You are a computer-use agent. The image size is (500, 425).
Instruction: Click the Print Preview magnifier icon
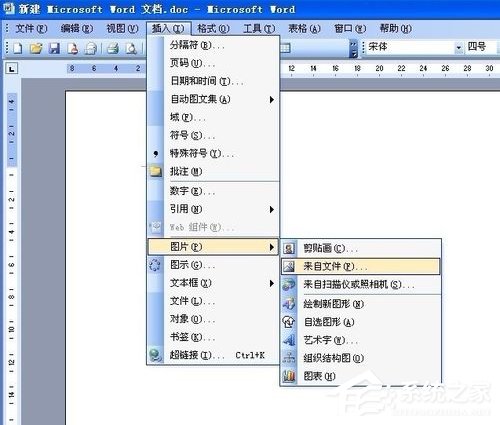pos(131,48)
